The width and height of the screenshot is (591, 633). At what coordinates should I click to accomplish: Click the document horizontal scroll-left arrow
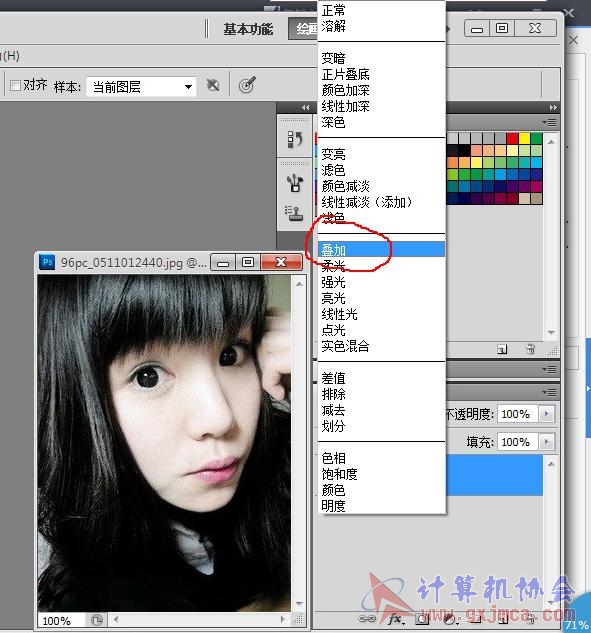point(116,619)
